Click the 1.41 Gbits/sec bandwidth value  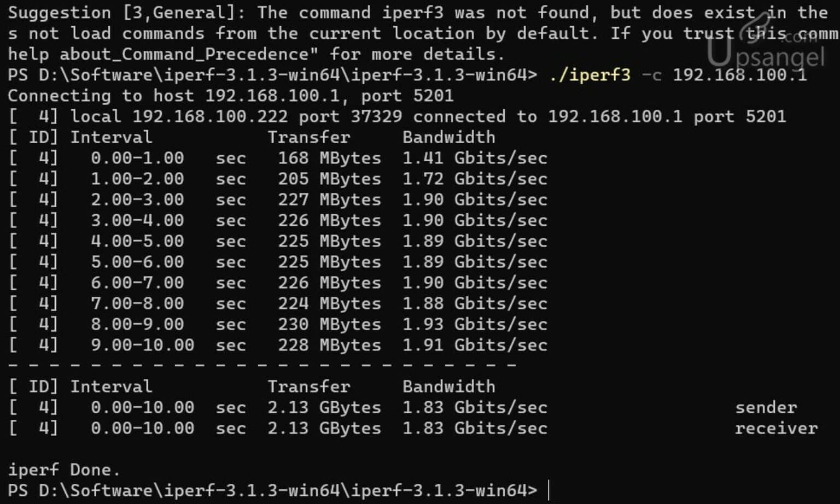[474, 158]
